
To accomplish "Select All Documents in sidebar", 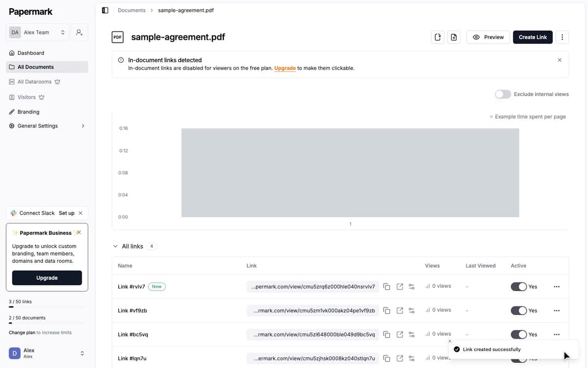I will [47, 67].
